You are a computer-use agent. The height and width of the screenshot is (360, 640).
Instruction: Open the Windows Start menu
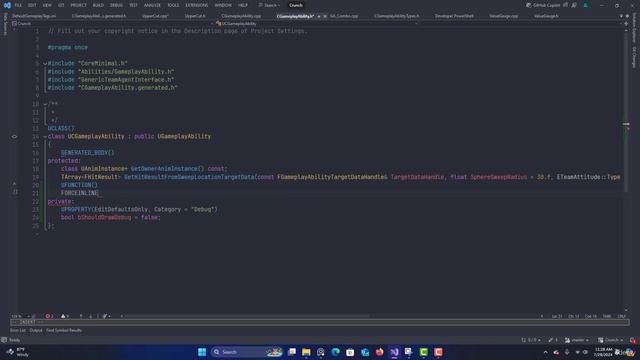(x=202, y=352)
